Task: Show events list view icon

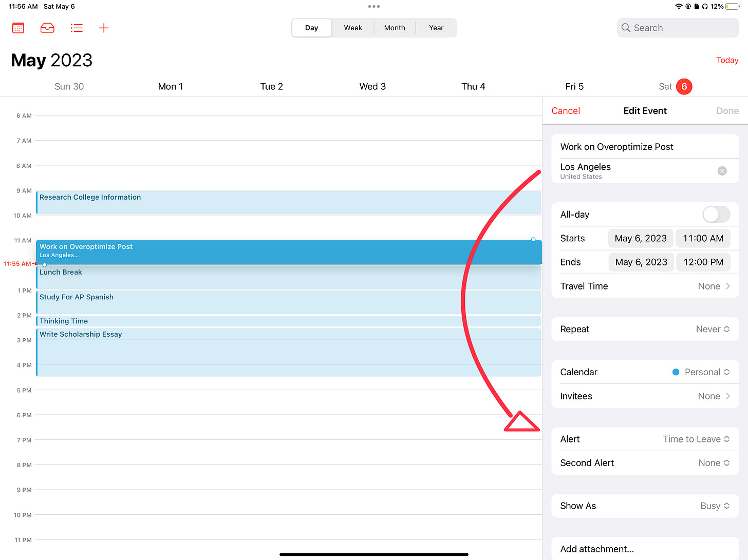Action: pyautogui.click(x=77, y=28)
